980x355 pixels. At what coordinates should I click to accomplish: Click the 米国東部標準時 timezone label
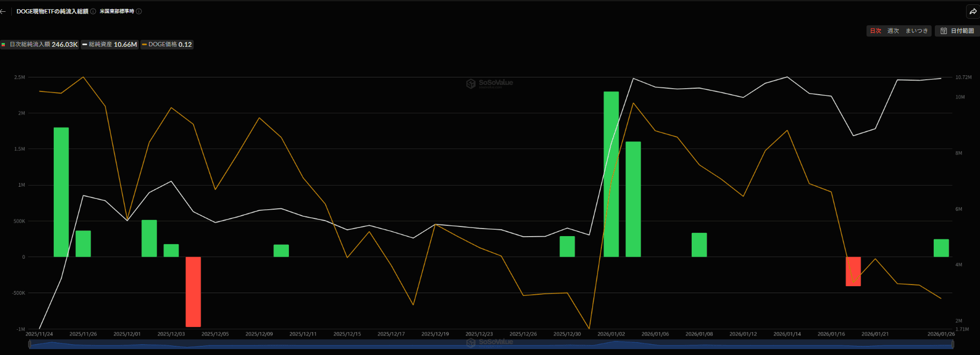(x=117, y=11)
